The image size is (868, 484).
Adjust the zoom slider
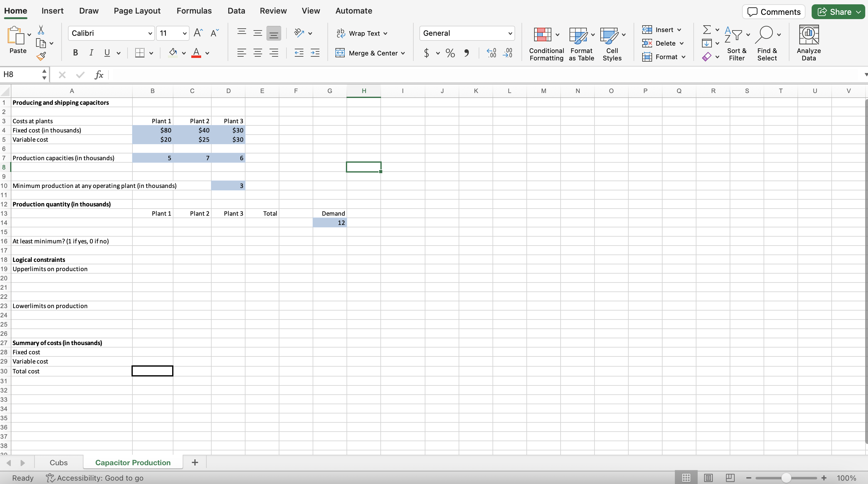[x=786, y=478]
